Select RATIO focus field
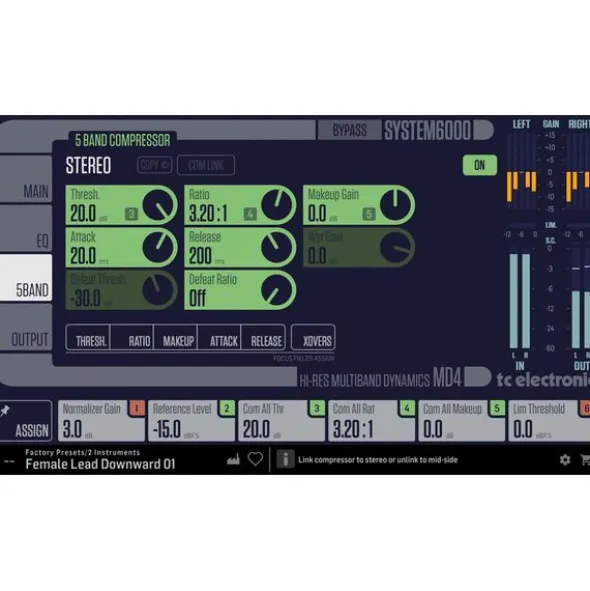This screenshot has height=591, width=590. click(x=132, y=337)
